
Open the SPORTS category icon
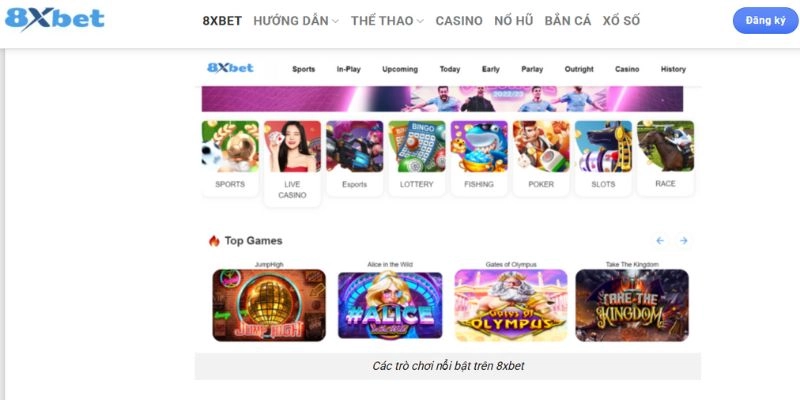230,147
